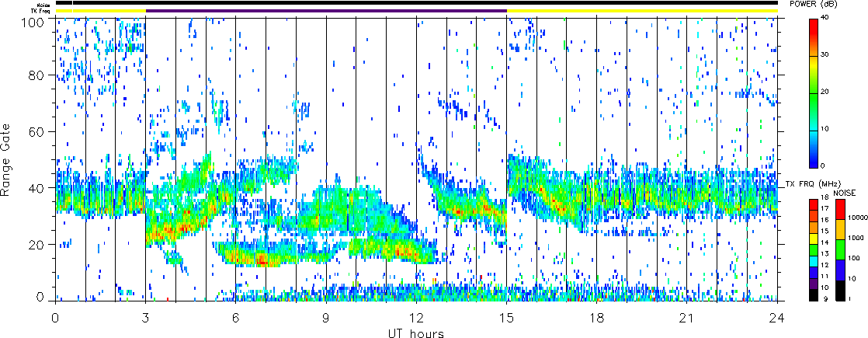The height and width of the screenshot is (338, 868).
Task: Pick the purple swatch in the TX FRQ legend
Action: [814, 284]
